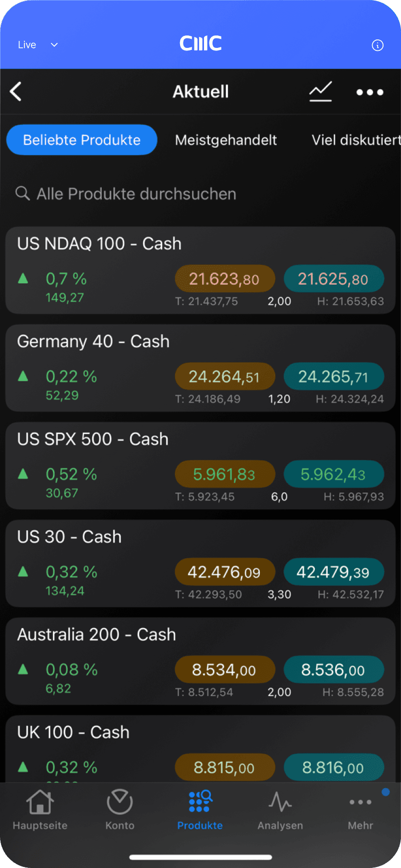The height and width of the screenshot is (868, 401).
Task: Open the three-dot options menu
Action: [370, 92]
